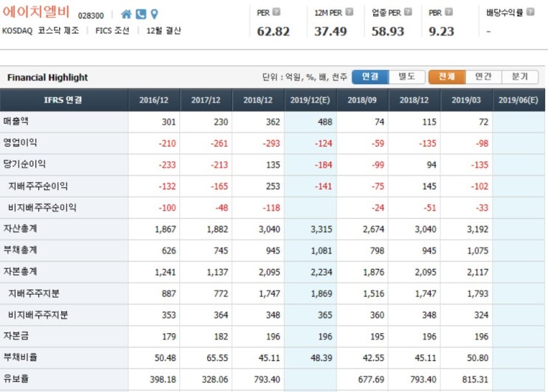Image resolution: width=548 pixels, height=392 pixels.
Task: Click the 2019/12(E) revenue value 488
Action: tap(325, 122)
